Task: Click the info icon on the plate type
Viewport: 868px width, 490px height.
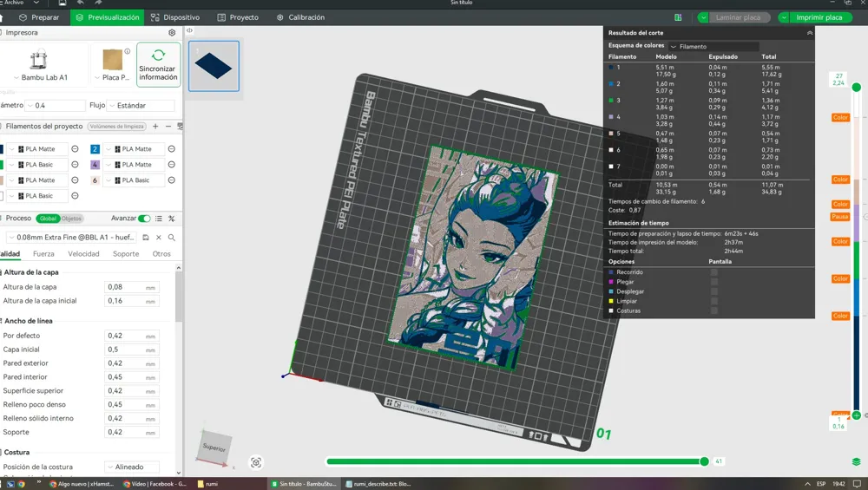Action: click(128, 51)
